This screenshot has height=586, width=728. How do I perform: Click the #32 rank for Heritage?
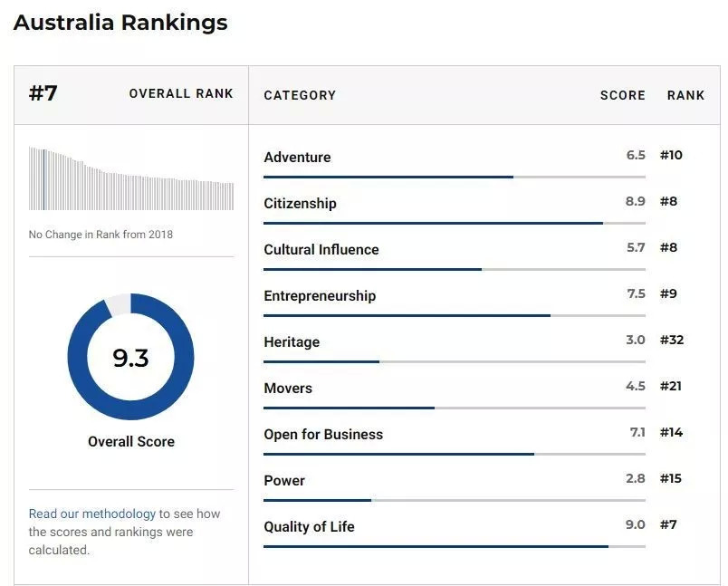[672, 340]
